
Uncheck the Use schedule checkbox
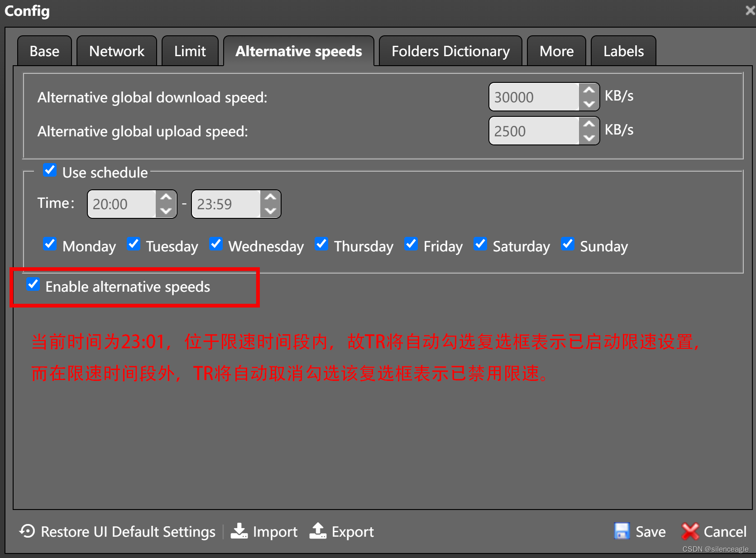pyautogui.click(x=50, y=170)
